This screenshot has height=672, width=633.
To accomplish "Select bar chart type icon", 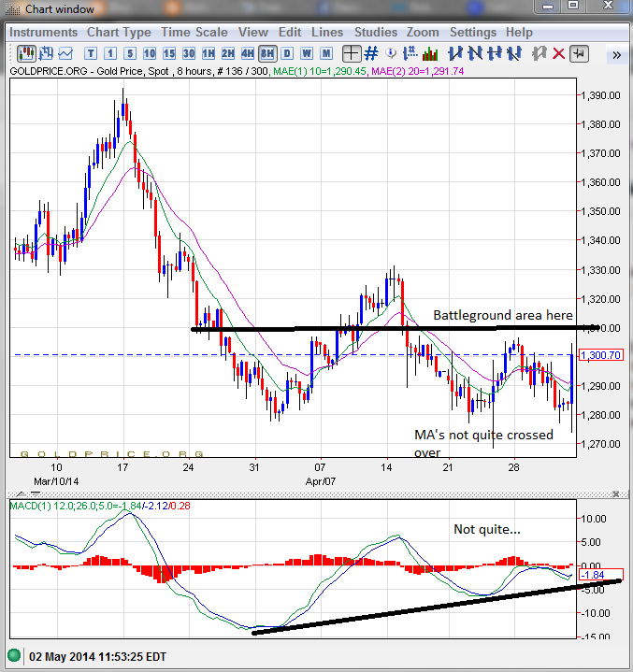I will [x=46, y=53].
